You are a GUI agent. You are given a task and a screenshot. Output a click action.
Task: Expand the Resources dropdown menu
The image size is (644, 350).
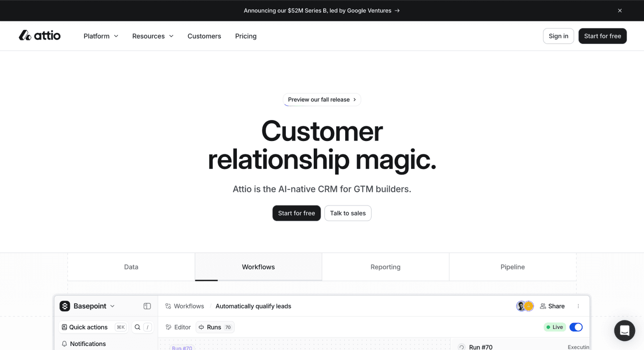coord(152,36)
